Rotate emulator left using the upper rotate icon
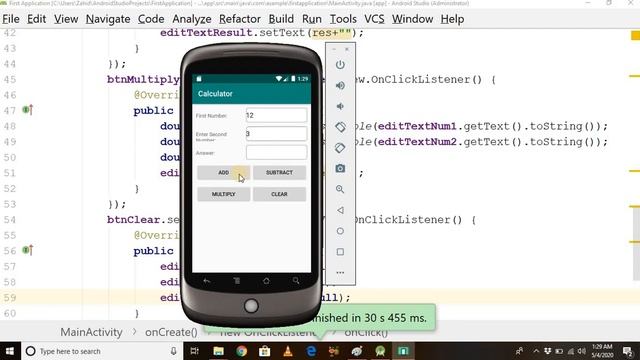Screen dimensions: 640x360 pyautogui.click(x=340, y=127)
